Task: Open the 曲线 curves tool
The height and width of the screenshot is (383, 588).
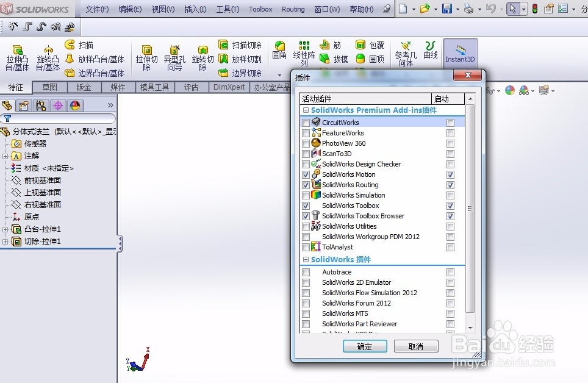Action: coord(431,50)
